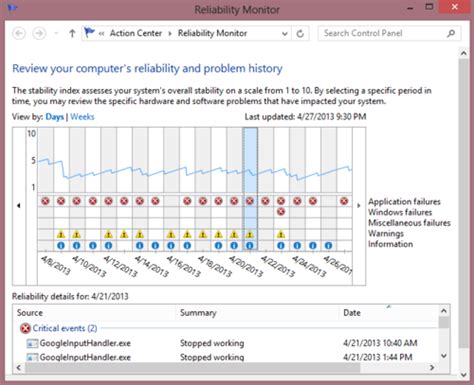Open Action Center from the breadcrumb
Viewport: 474px width, 385px height.
136,33
